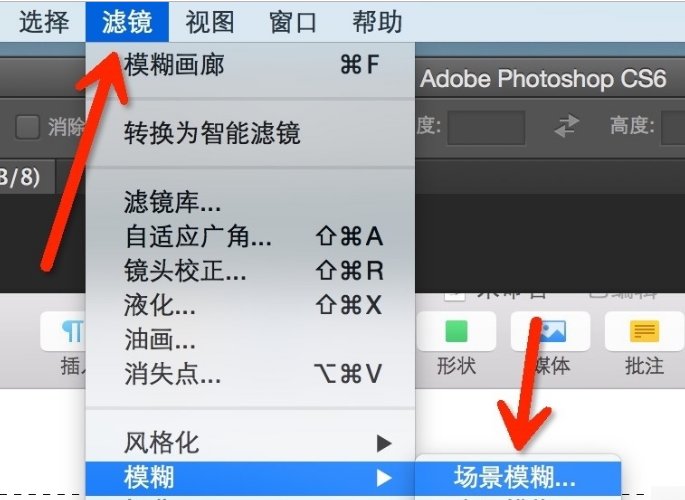The image size is (685, 500).
Task: Add a comment with 批注 icon
Action: point(644,331)
